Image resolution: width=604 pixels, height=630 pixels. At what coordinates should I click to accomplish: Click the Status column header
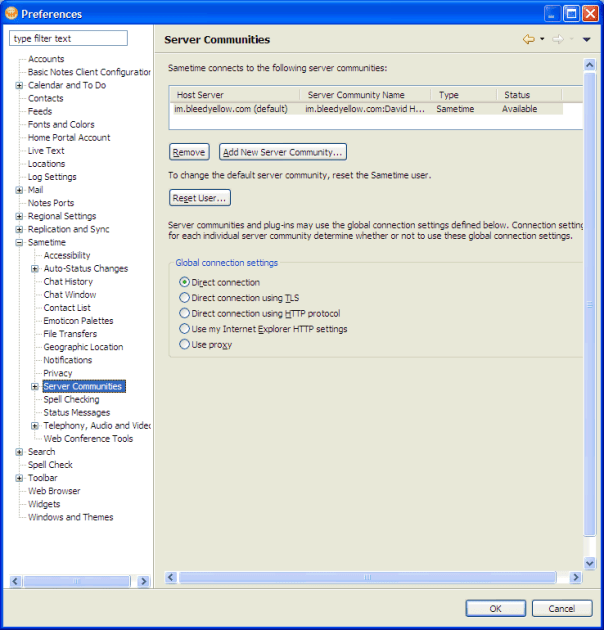coord(529,95)
